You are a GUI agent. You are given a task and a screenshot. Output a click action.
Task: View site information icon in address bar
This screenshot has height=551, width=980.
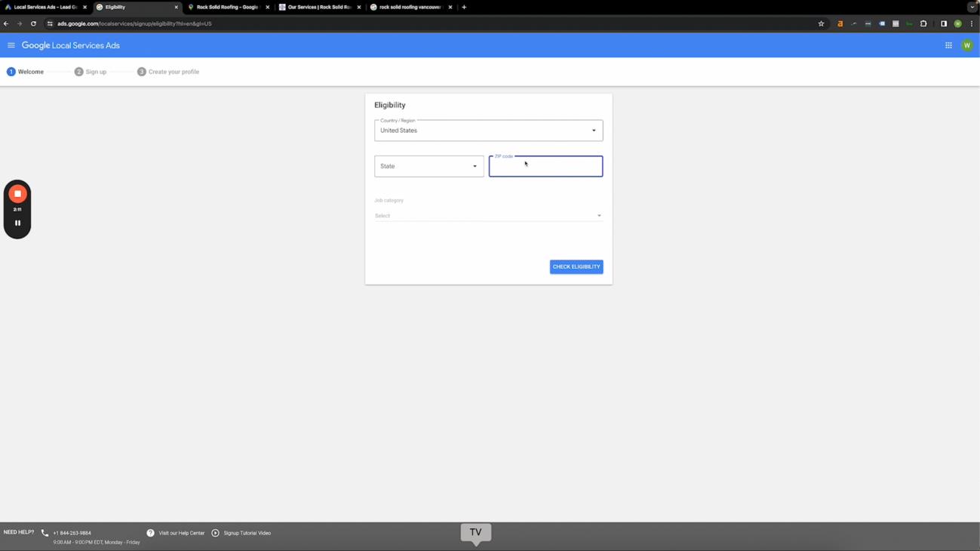pyautogui.click(x=50, y=23)
